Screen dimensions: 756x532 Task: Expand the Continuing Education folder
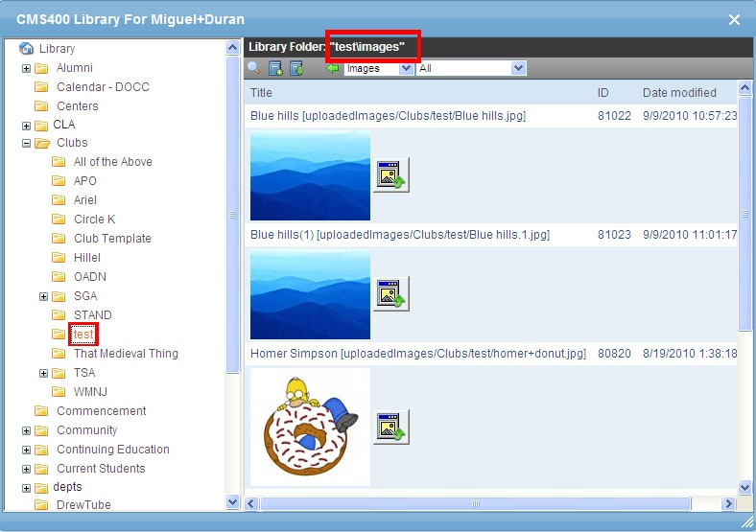(x=27, y=451)
